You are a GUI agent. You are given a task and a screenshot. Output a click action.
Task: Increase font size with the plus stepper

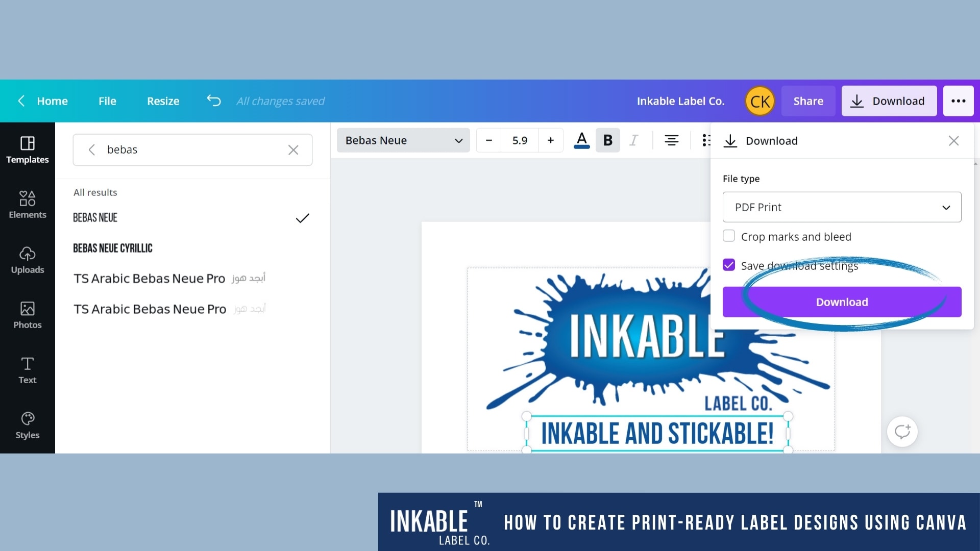[551, 140]
